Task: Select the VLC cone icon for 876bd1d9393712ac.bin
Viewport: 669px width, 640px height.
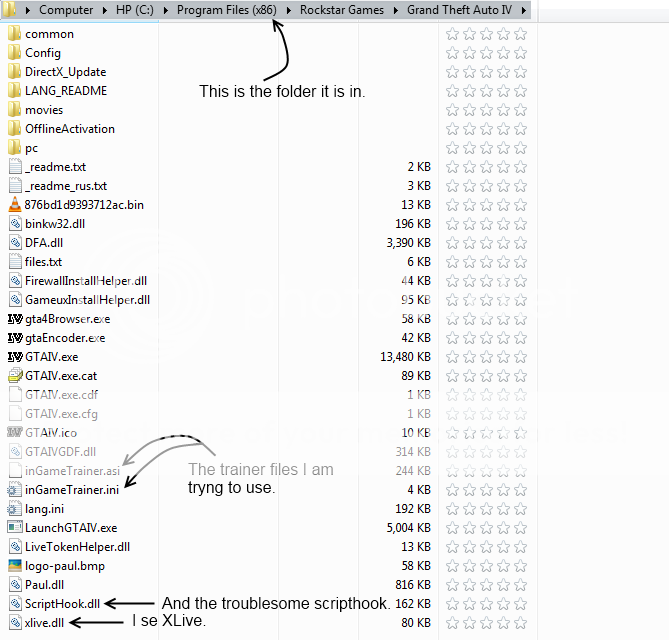Action: [x=14, y=205]
